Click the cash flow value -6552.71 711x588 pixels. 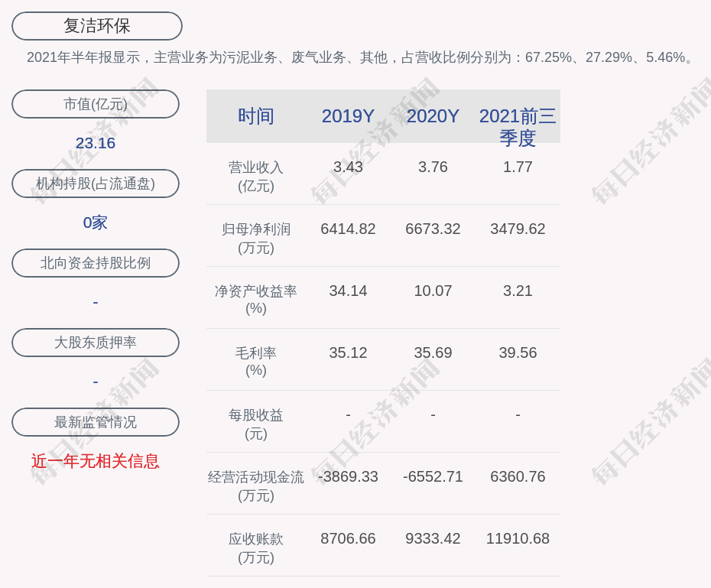[433, 476]
